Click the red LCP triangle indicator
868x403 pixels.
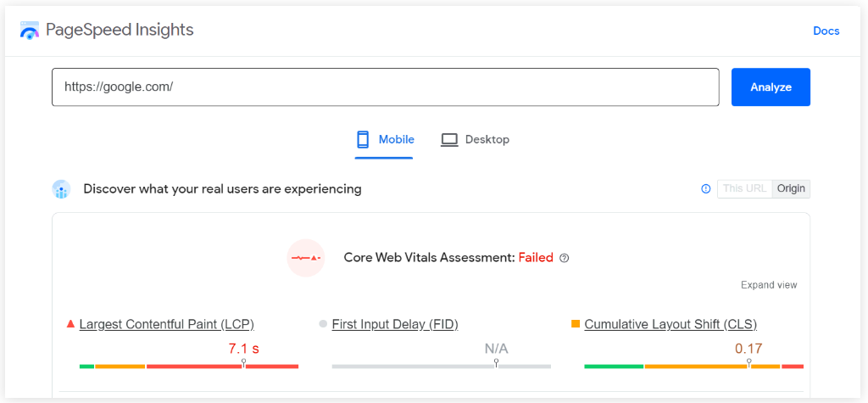point(70,324)
